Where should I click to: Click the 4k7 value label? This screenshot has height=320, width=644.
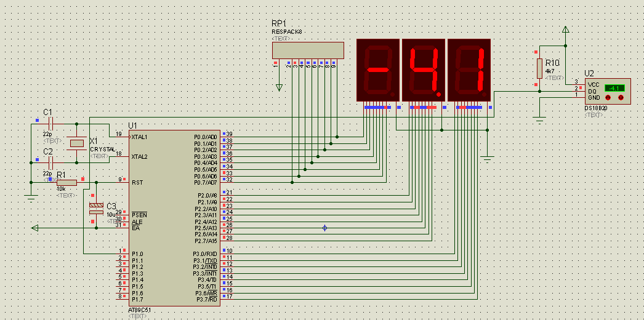tap(550, 71)
